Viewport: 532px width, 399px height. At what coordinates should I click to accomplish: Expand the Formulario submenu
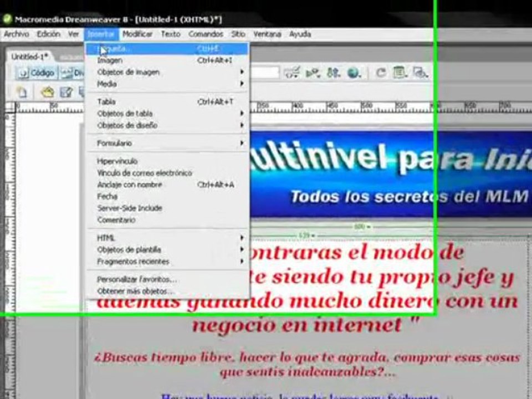[x=167, y=143]
